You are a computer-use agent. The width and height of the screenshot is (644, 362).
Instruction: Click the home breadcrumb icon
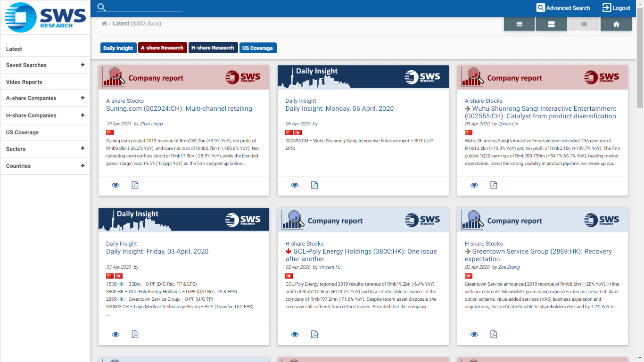104,24
